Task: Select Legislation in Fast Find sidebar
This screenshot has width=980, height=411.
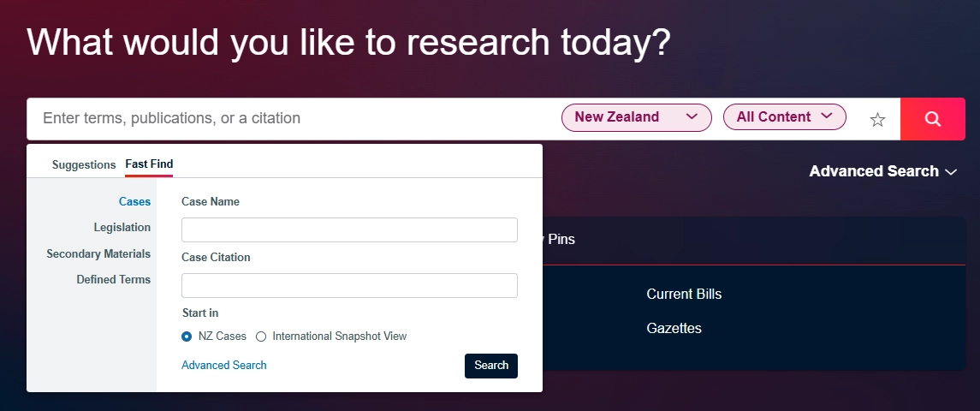Action: pyautogui.click(x=122, y=228)
